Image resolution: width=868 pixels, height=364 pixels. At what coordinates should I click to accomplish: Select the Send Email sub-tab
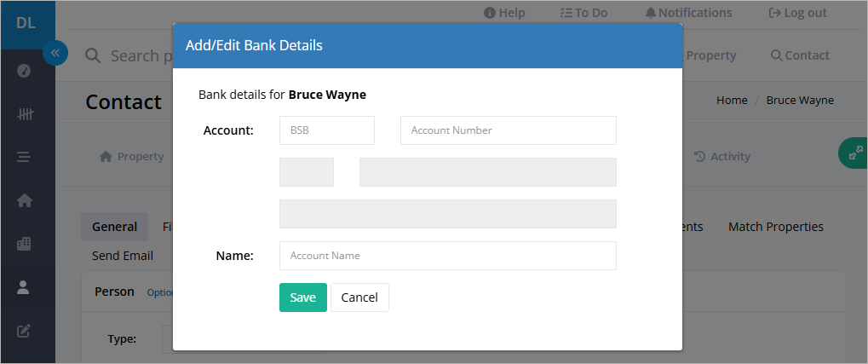point(123,256)
